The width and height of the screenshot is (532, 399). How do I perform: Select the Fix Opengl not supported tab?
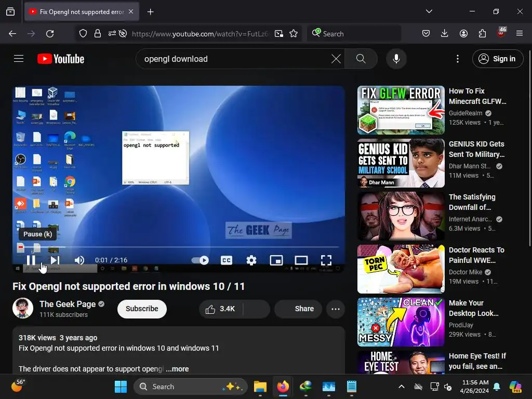click(82, 12)
